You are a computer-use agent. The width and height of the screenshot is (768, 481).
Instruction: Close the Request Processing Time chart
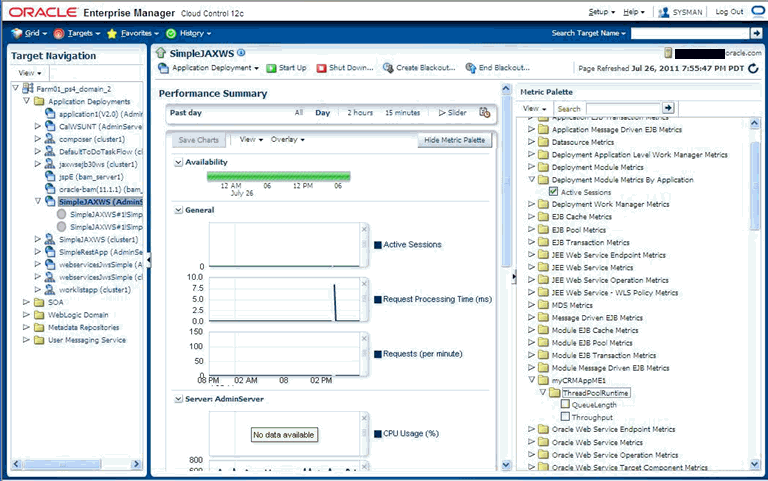coord(364,284)
